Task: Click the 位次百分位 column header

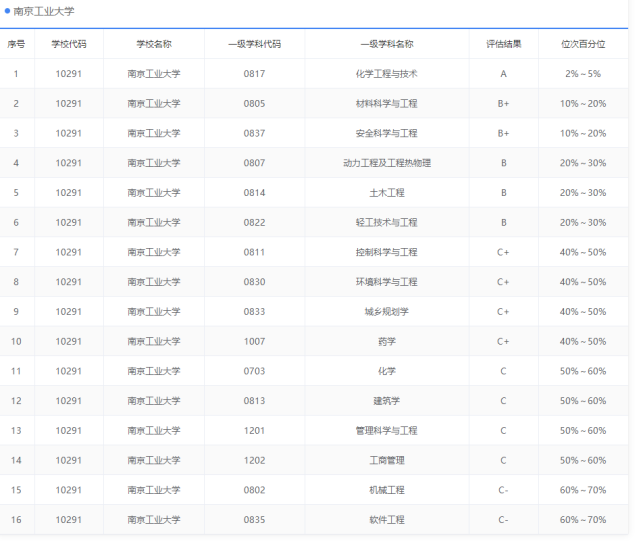Action: pos(583,44)
